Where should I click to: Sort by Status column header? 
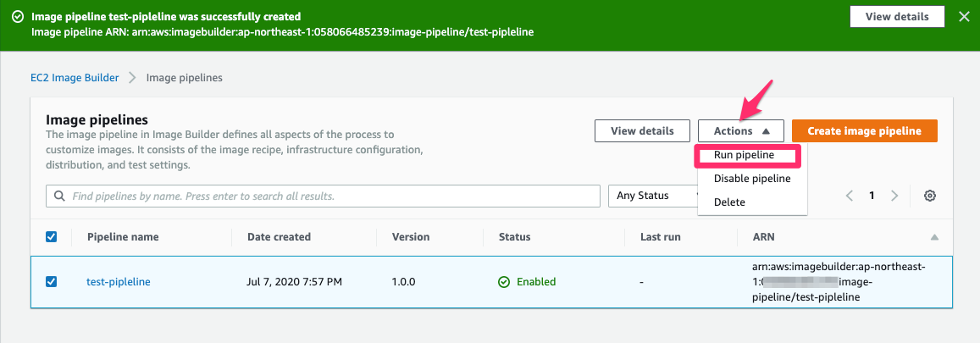coord(514,237)
